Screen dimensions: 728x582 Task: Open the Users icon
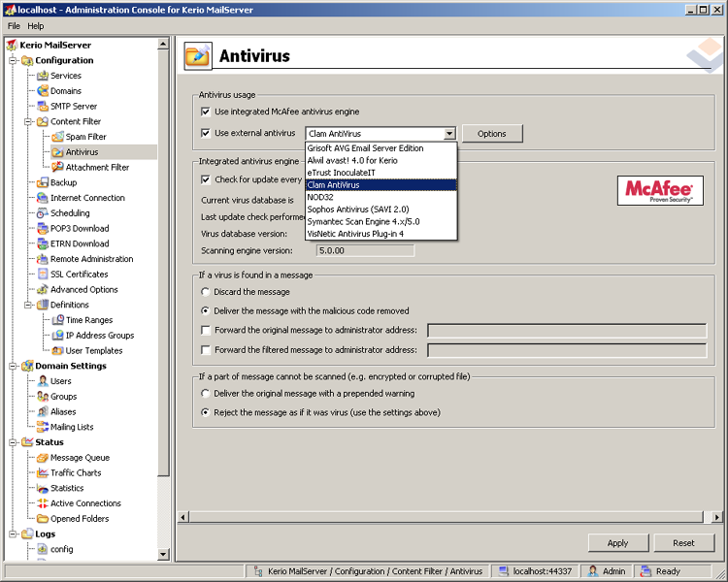click(x=43, y=381)
